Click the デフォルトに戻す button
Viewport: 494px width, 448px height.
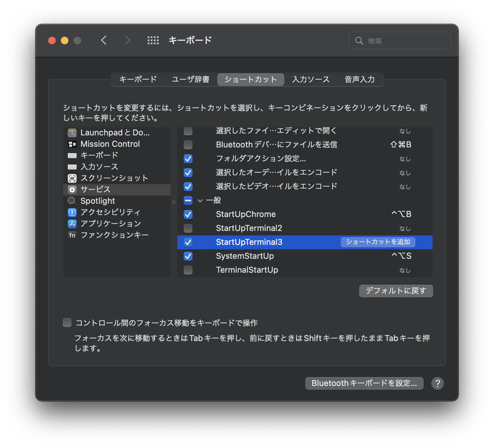click(x=396, y=291)
